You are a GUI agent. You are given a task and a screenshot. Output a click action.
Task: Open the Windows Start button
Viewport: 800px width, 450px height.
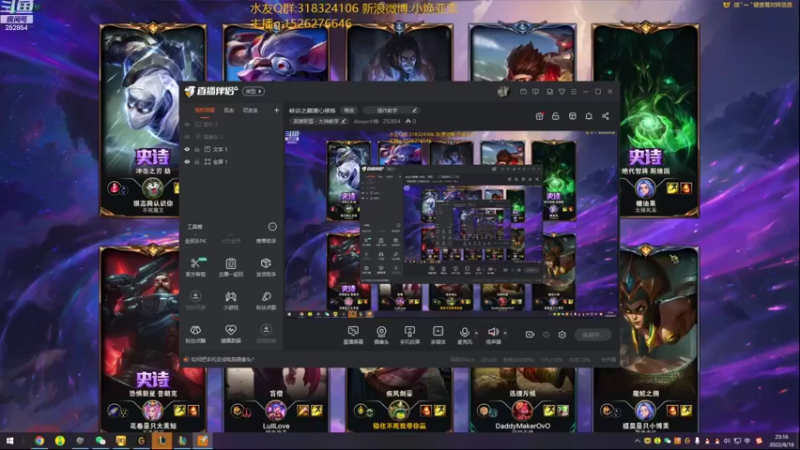10,441
